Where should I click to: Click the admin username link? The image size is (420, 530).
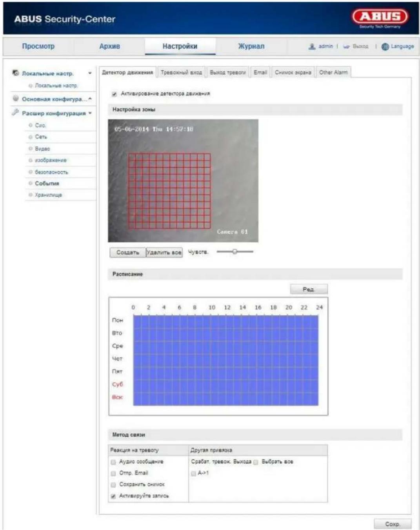tap(326, 46)
